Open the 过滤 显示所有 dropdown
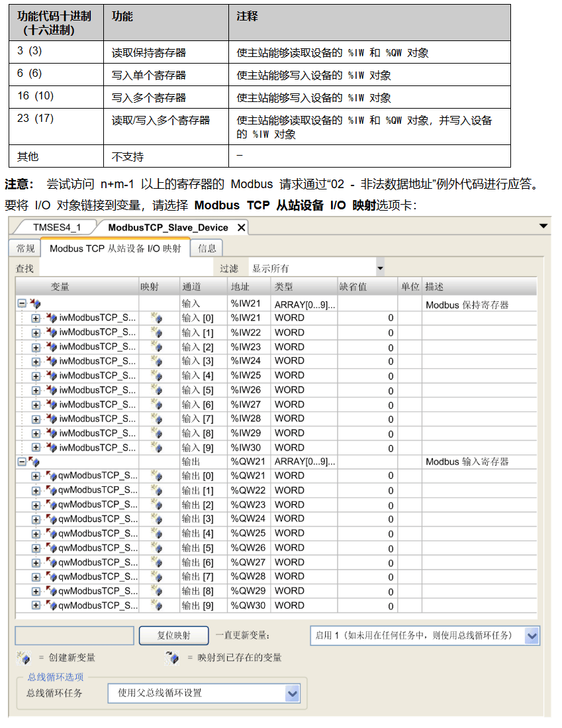The image size is (562, 728). point(380,268)
